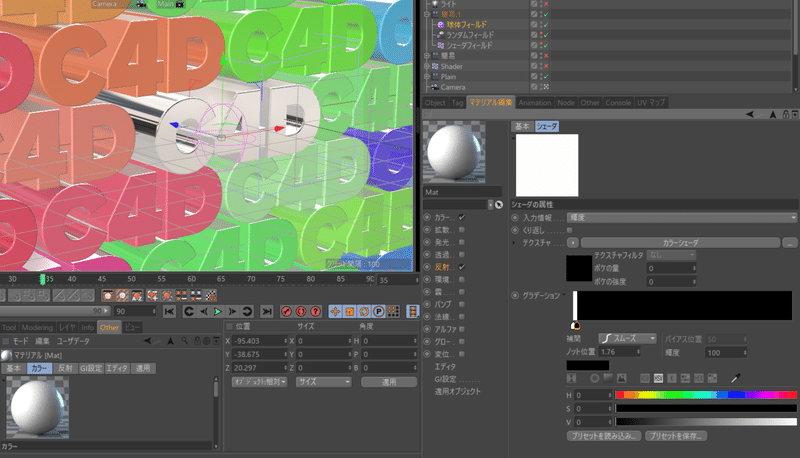Open the texture arrow menu beside テクスチャ

tap(573, 243)
